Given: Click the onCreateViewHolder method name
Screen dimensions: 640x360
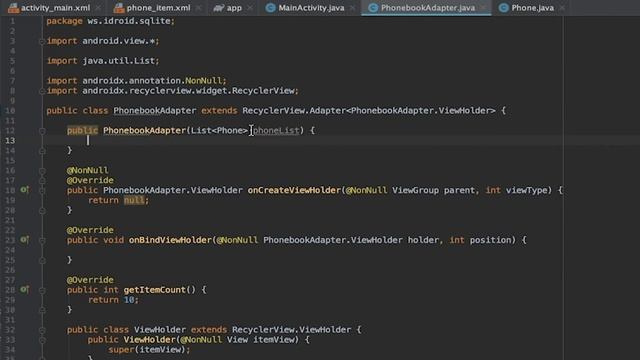Looking at the screenshot, I should point(294,190).
